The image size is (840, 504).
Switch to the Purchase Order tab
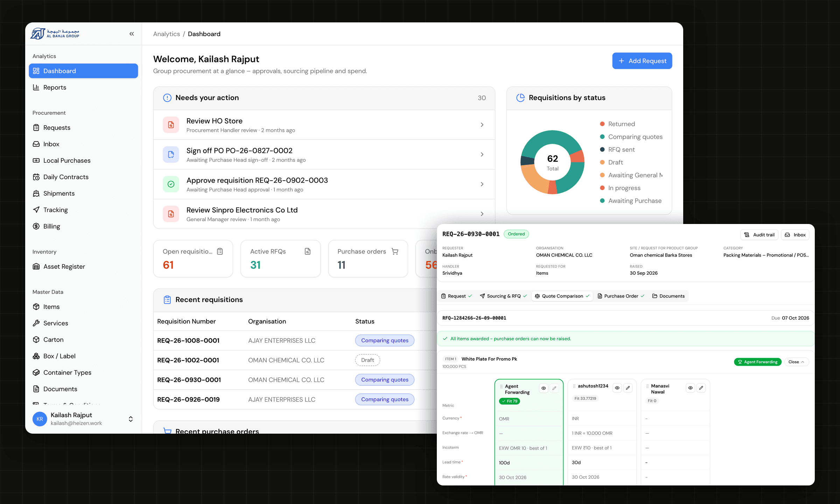[621, 296]
